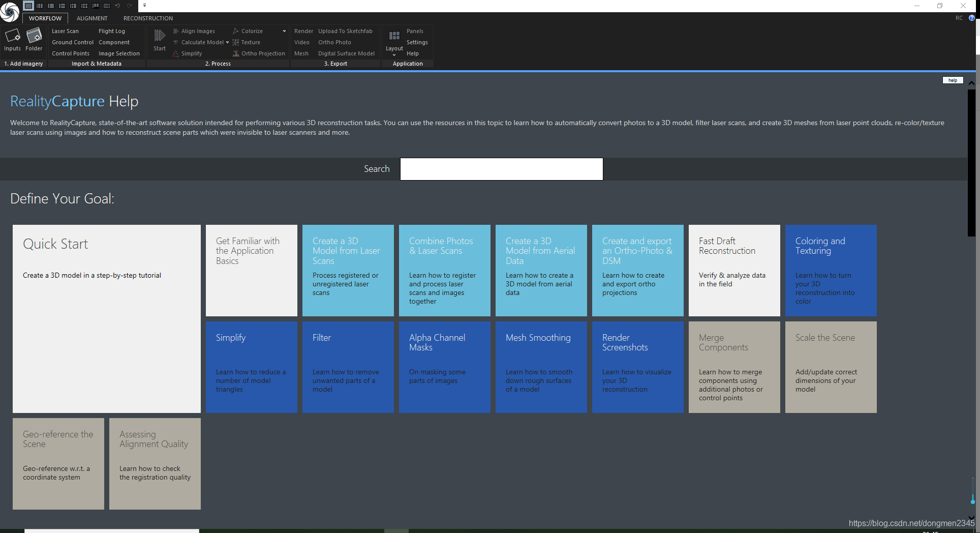Add an image Folder via its icon
Viewport: 980px width, 533px height.
pos(34,36)
